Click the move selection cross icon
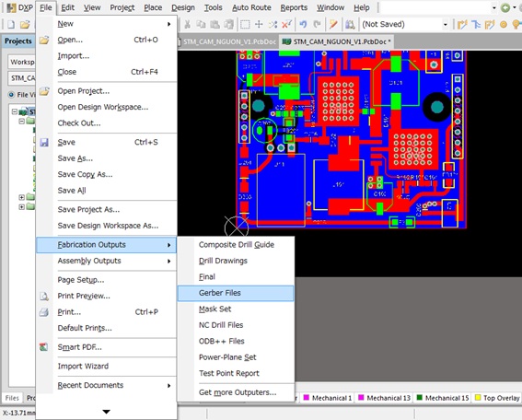The height and width of the screenshot is (420, 522). 259,24
